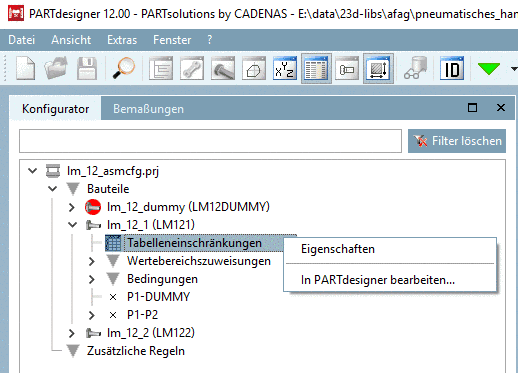Viewport: 518px width, 373px height.
Task: Select the Zusätzliche Regeln tree item
Action: coord(136,351)
